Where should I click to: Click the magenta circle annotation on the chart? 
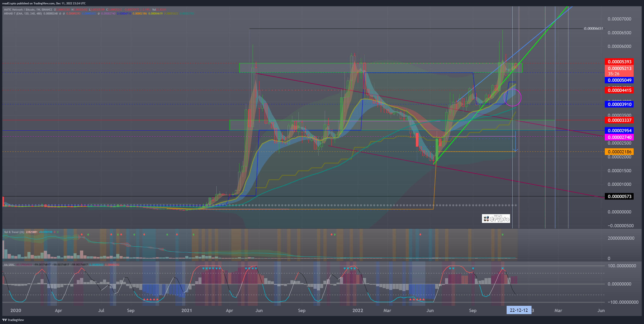click(x=512, y=98)
